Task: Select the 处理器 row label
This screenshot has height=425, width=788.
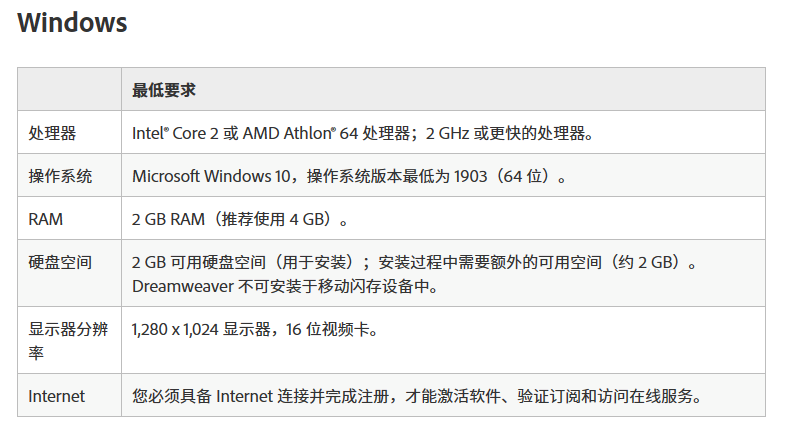Action: pyautogui.click(x=52, y=134)
